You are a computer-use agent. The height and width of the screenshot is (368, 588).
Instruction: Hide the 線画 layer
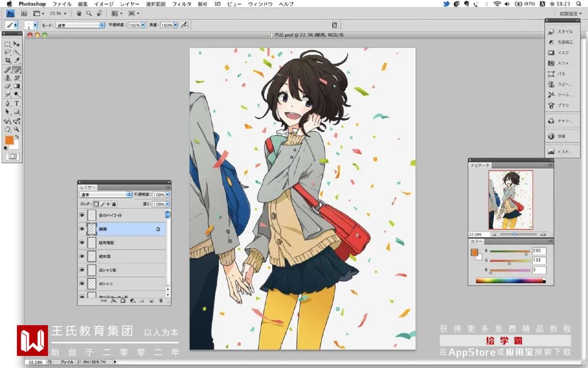click(x=82, y=229)
